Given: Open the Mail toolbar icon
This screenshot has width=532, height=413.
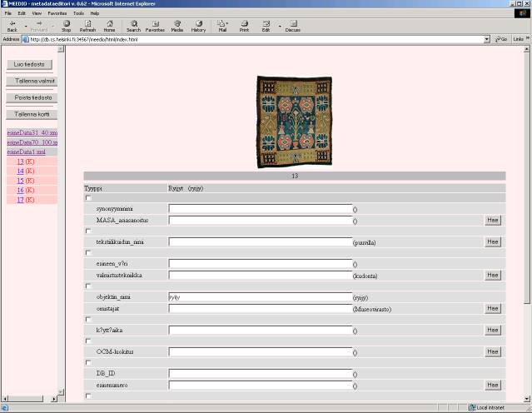Looking at the screenshot, I should (x=222, y=26).
